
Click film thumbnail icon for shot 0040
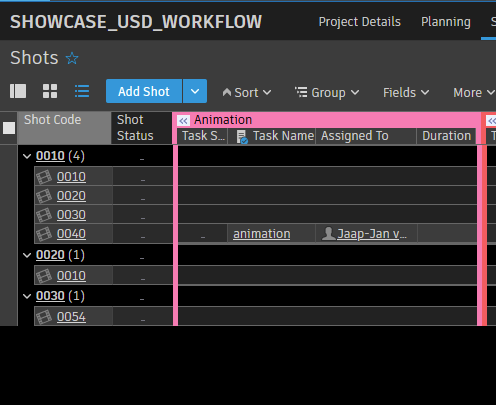coord(44,234)
